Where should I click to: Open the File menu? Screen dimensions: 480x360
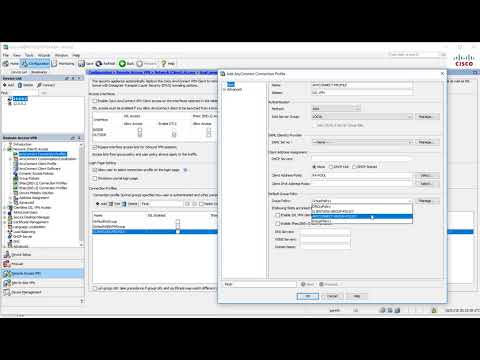6,55
